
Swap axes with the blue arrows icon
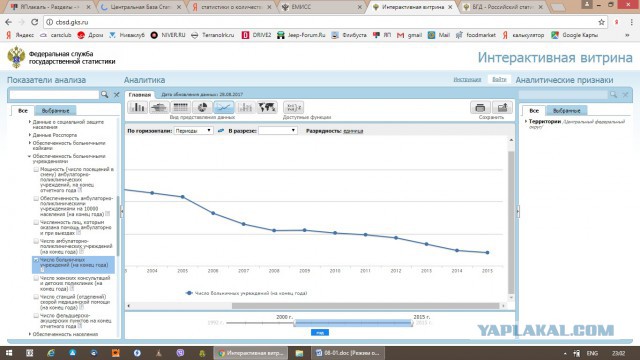(x=221, y=131)
